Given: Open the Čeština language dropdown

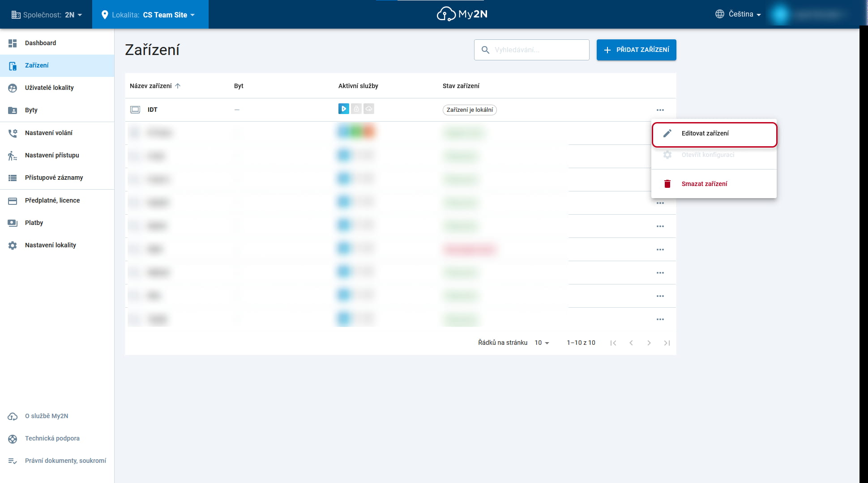Looking at the screenshot, I should pos(738,14).
